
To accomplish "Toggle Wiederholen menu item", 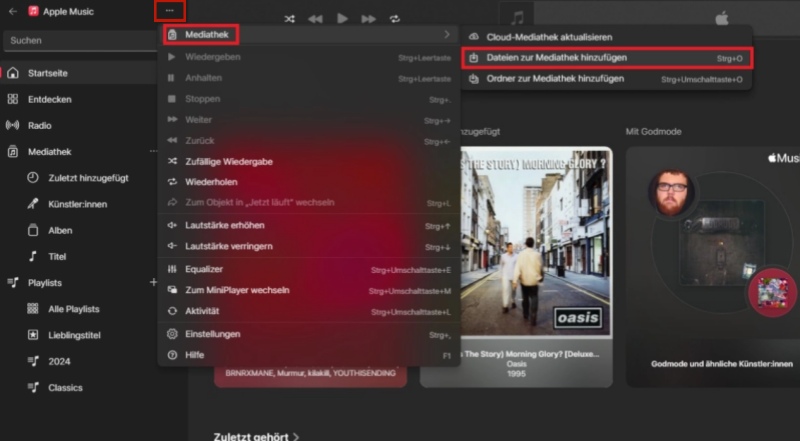I will pos(309,182).
